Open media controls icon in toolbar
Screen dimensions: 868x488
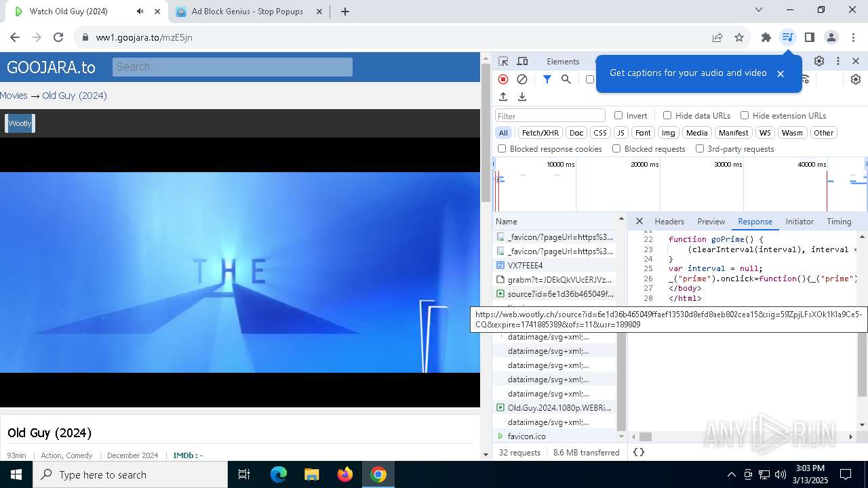[x=787, y=37]
